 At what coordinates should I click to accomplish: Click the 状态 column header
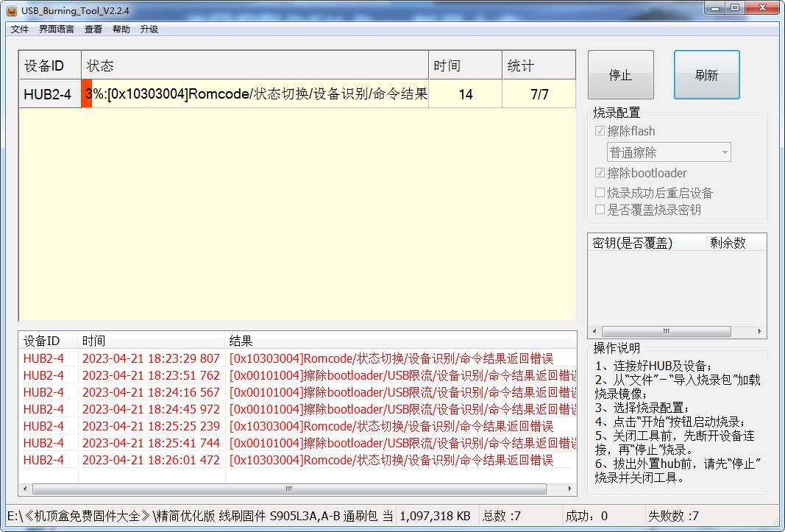coord(255,65)
